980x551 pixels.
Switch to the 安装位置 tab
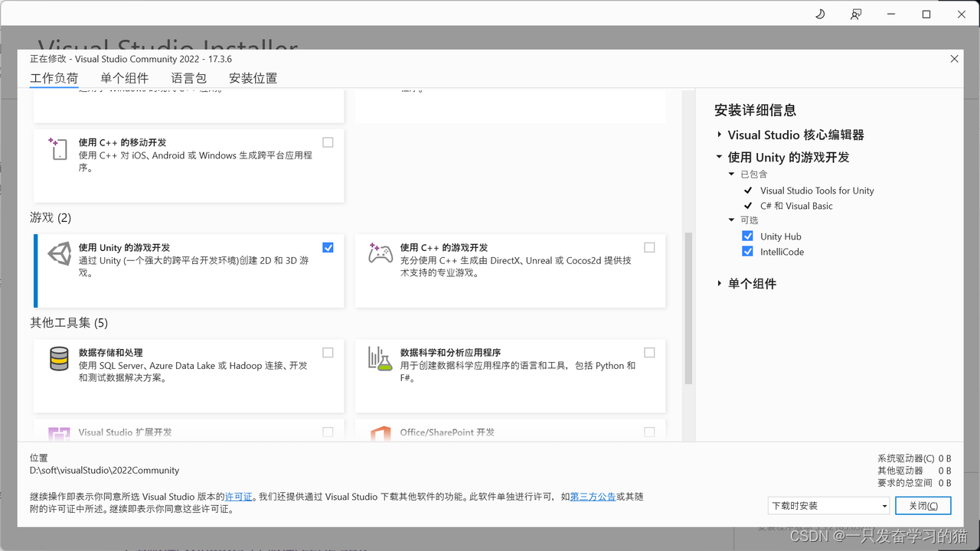(x=253, y=78)
